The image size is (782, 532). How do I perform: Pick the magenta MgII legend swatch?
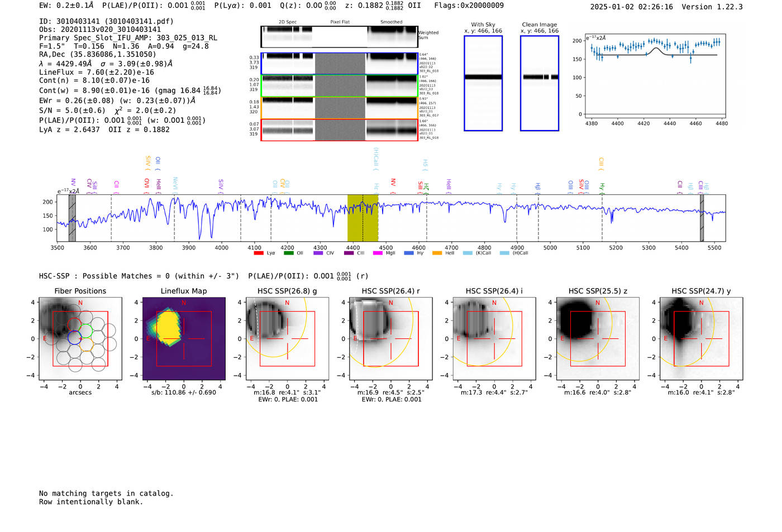tap(378, 253)
